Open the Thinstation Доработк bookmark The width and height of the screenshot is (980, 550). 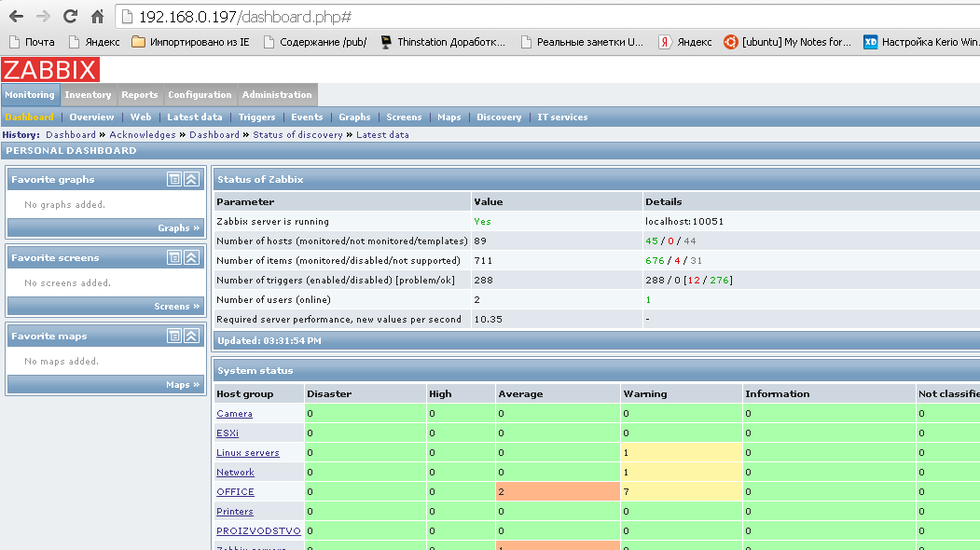pos(443,42)
